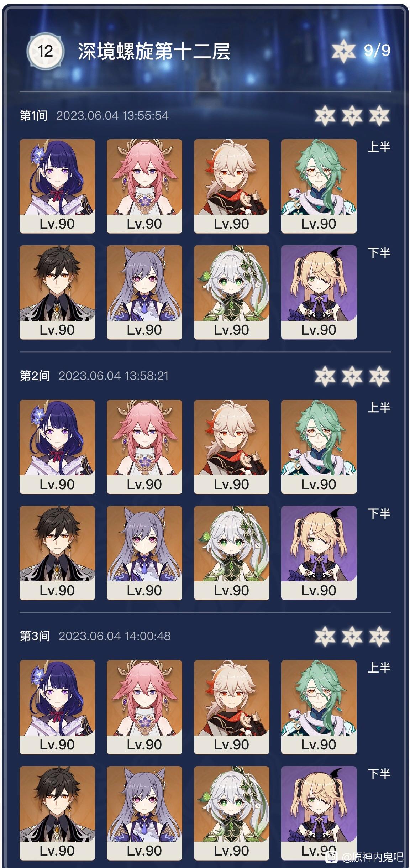Select Raiden Shogun portrait in chamber 3
The height and width of the screenshot is (868, 410).
[x=57, y=707]
